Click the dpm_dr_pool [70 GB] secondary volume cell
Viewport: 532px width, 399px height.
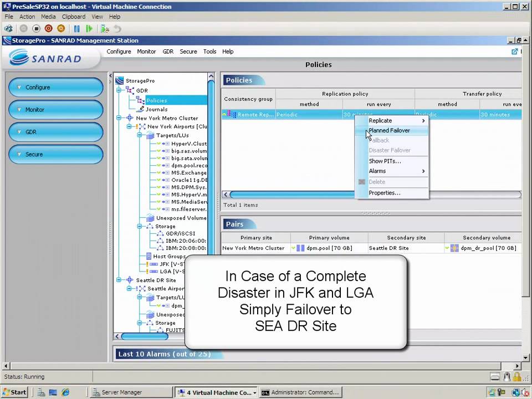point(483,248)
